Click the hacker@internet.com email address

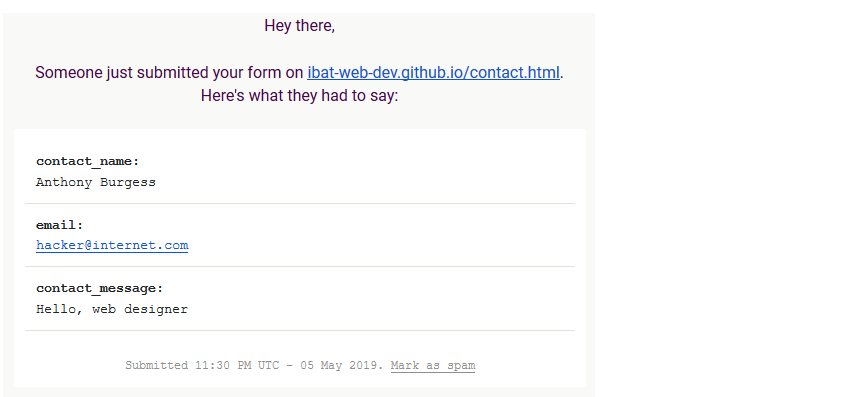click(x=112, y=245)
